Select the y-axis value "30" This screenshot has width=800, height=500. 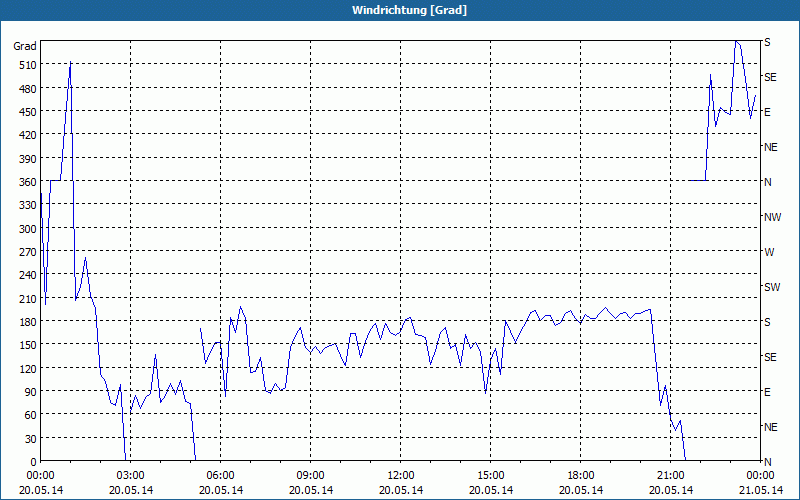click(31, 439)
